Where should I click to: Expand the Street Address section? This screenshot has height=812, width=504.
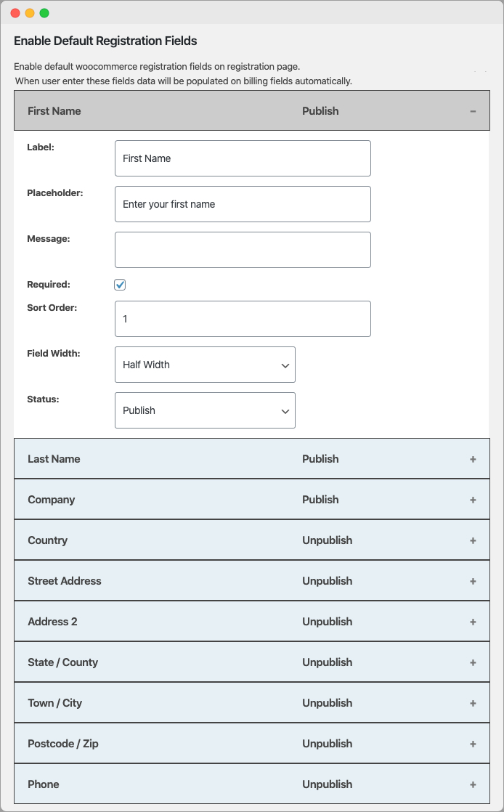pos(473,581)
